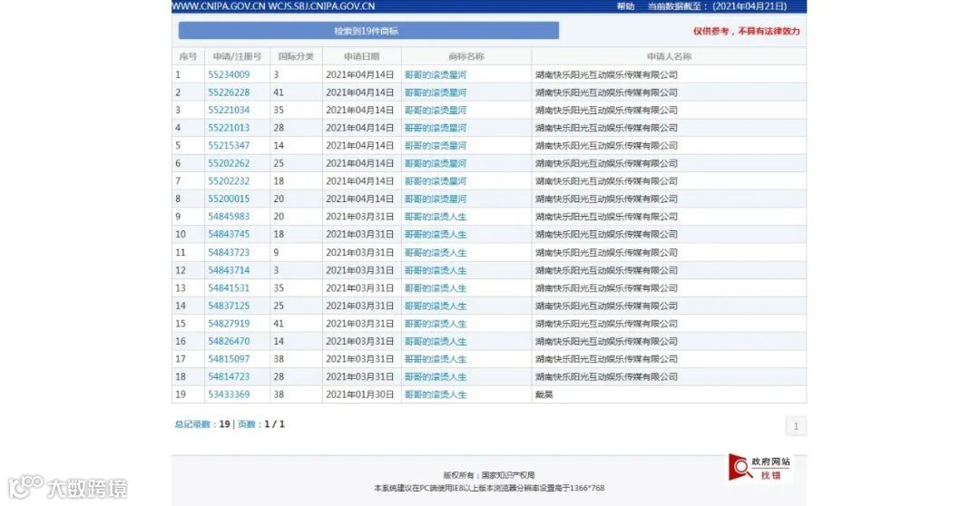Open registration number 55202262
Viewport: 980px width, 506px height.
click(x=229, y=163)
